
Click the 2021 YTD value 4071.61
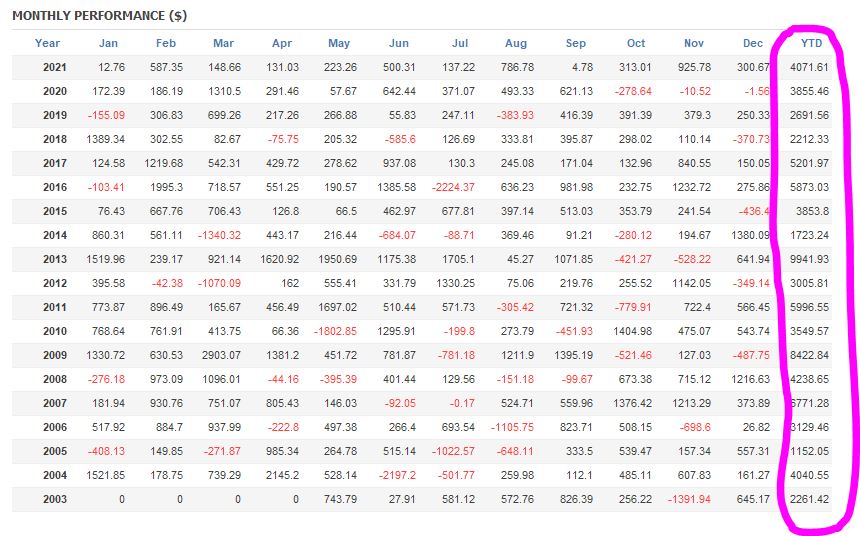click(808, 67)
